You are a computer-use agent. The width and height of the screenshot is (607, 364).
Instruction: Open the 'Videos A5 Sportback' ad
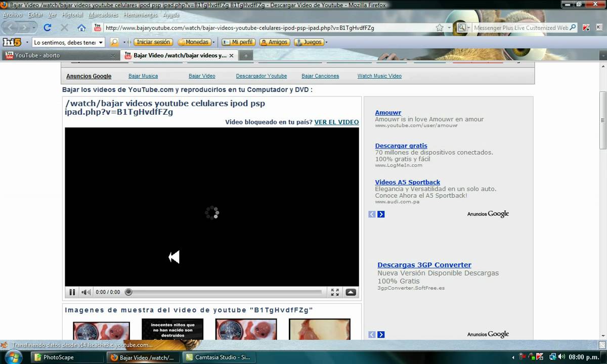(408, 182)
